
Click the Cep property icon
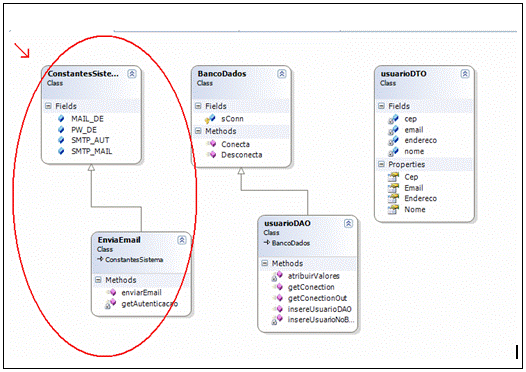[x=393, y=177]
